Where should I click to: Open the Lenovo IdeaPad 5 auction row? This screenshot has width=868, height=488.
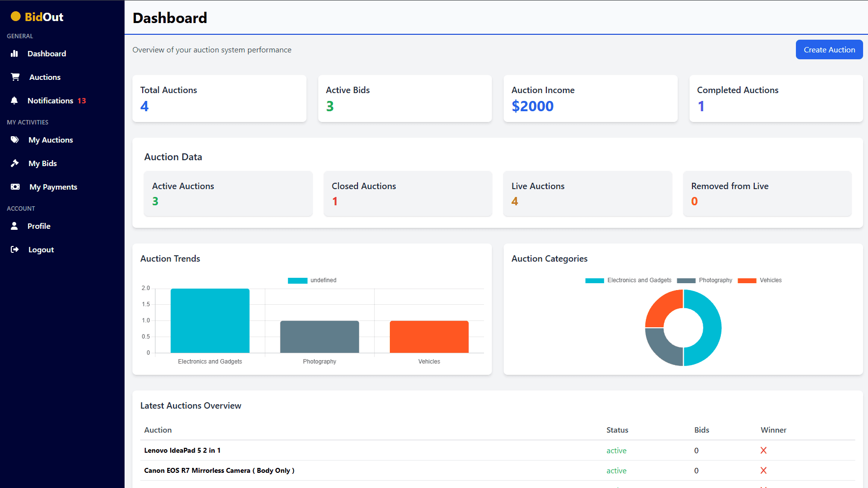(182, 450)
